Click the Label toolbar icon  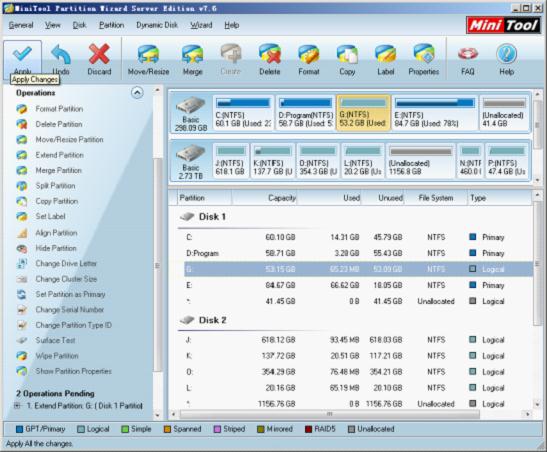click(385, 55)
